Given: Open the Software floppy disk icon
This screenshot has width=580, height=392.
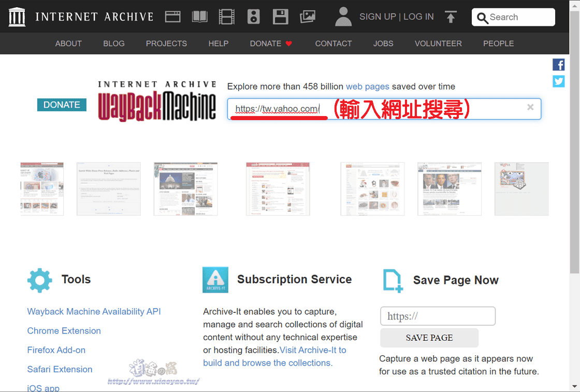Looking at the screenshot, I should tap(280, 17).
